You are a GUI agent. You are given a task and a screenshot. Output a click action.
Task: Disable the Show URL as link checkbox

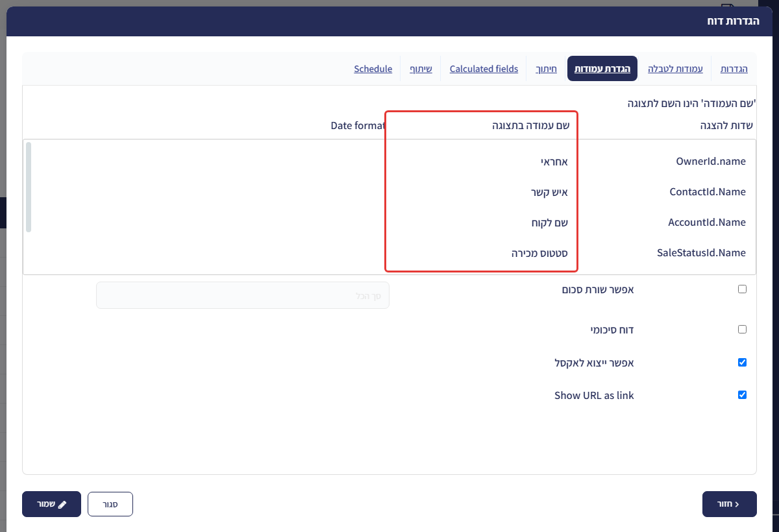point(742,395)
